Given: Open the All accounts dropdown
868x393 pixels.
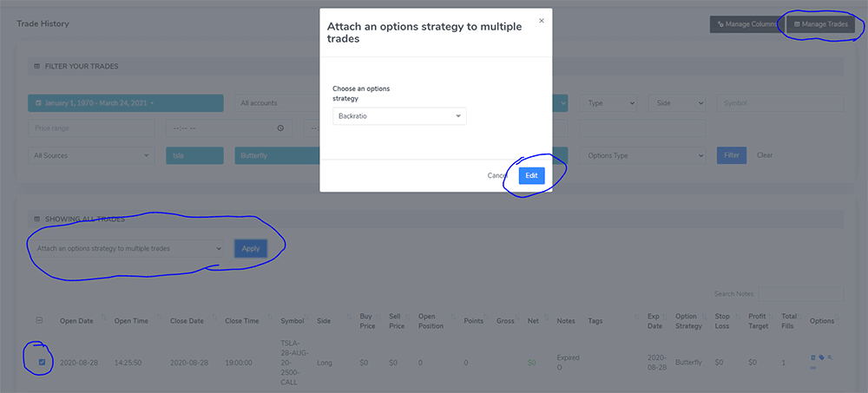Looking at the screenshot, I should click(277, 103).
